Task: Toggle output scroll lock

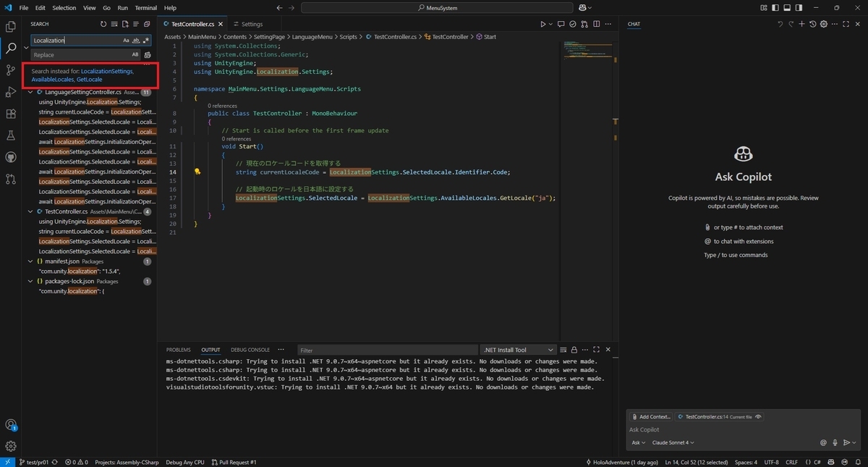Action: [574, 350]
